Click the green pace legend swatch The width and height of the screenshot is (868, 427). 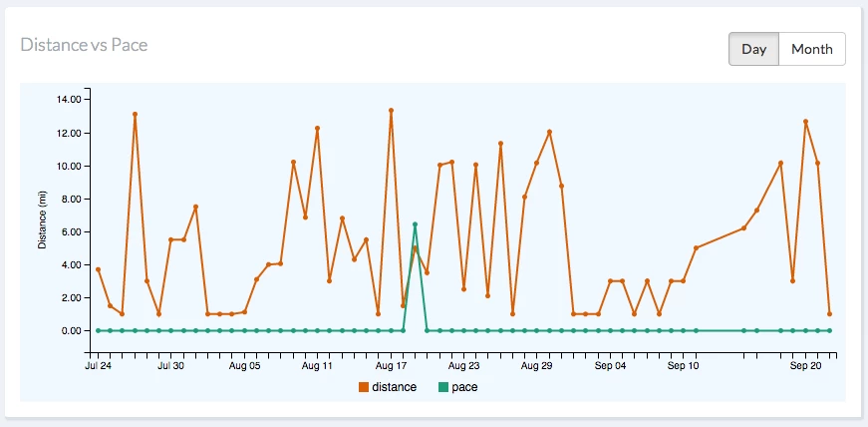[442, 387]
